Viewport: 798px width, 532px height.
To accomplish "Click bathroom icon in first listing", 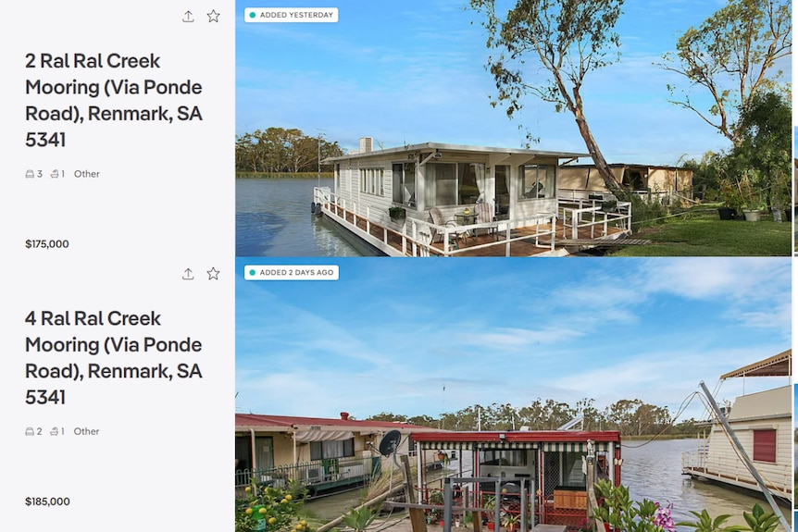I will 55,174.
